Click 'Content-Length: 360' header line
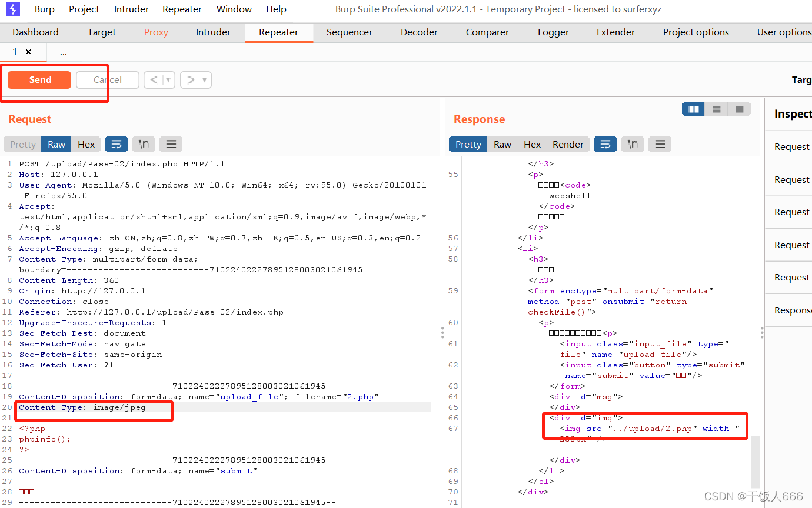This screenshot has height=508, width=812. pyautogui.click(x=69, y=280)
